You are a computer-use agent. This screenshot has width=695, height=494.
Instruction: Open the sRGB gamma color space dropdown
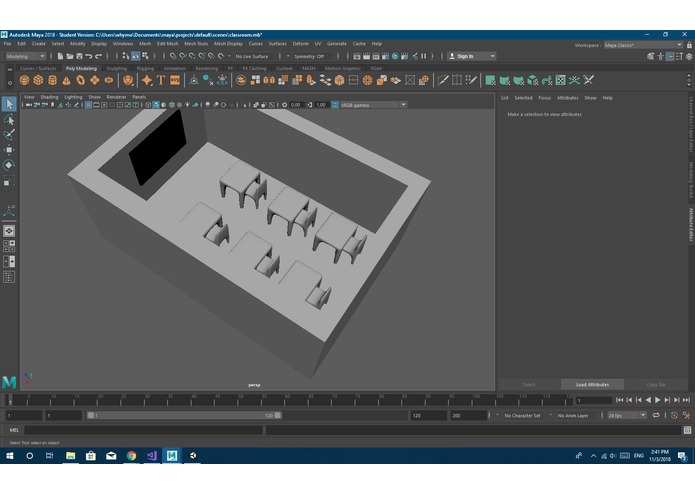[373, 105]
